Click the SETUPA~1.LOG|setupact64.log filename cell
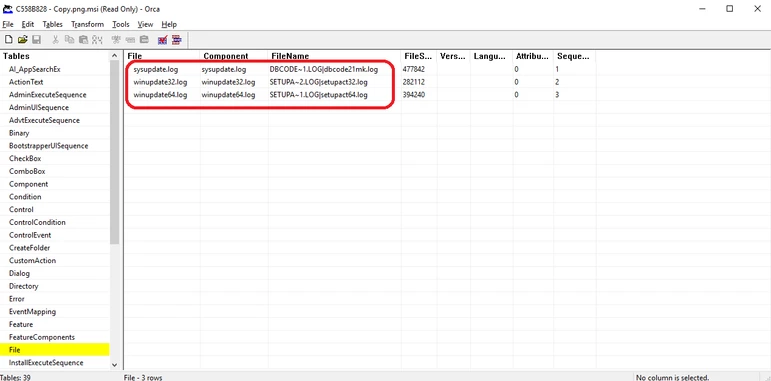The height and width of the screenshot is (381, 771). pos(318,95)
